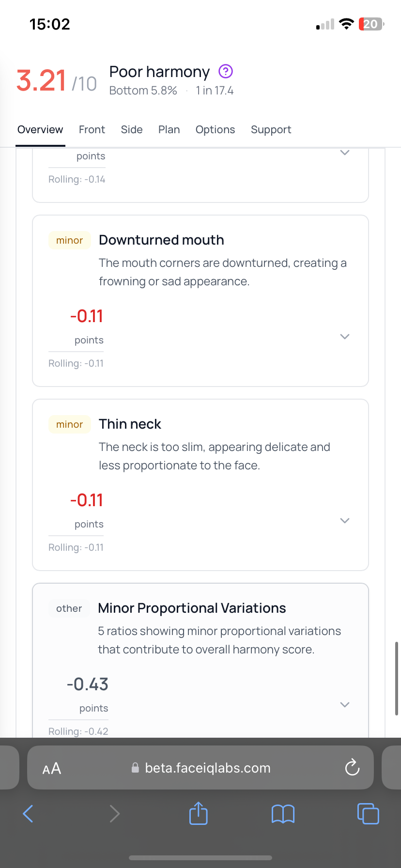Image resolution: width=401 pixels, height=868 pixels.
Task: Switch to the Front tab
Action: 92,130
